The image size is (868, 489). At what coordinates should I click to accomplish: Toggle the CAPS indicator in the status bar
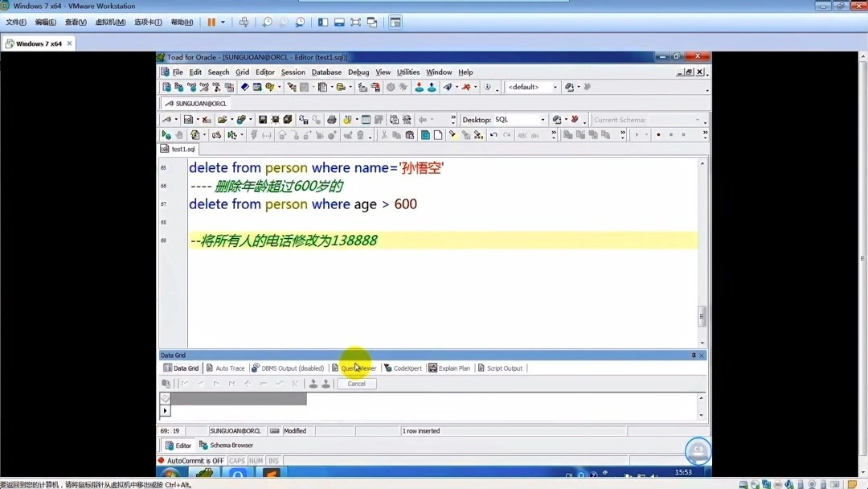pos(237,460)
